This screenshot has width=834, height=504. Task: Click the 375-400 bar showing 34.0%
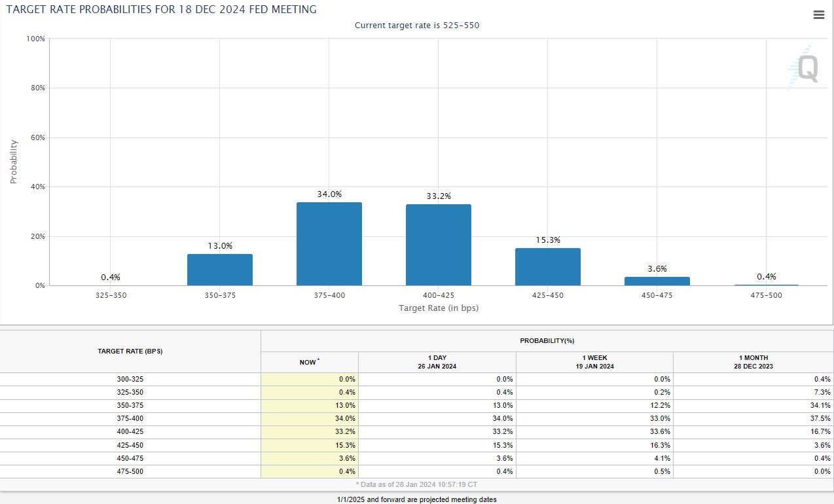(x=329, y=243)
